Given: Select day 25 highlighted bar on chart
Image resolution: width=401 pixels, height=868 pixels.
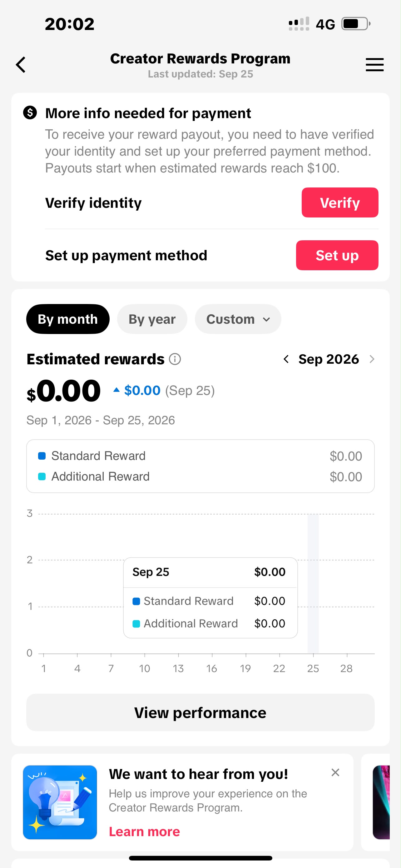Looking at the screenshot, I should tap(313, 584).
